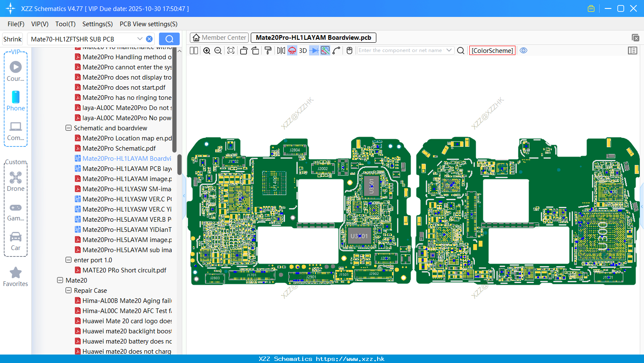
Task: Open PCB View settings(S) menu
Action: click(148, 24)
